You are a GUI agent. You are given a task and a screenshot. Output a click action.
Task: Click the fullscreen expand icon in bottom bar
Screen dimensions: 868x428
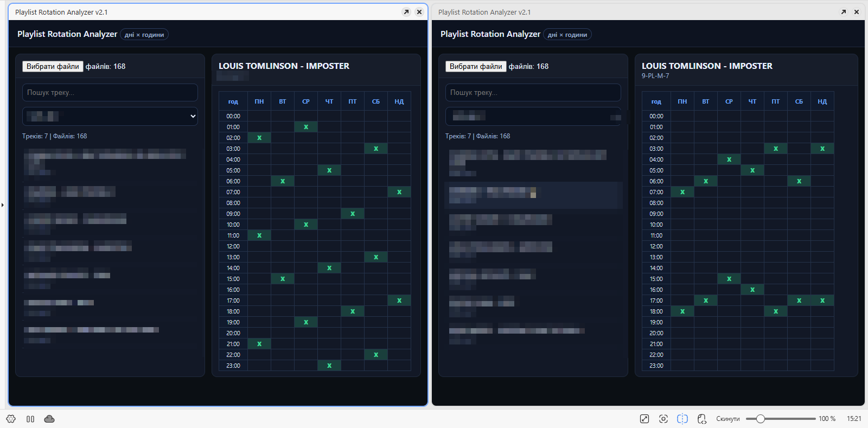(644, 419)
